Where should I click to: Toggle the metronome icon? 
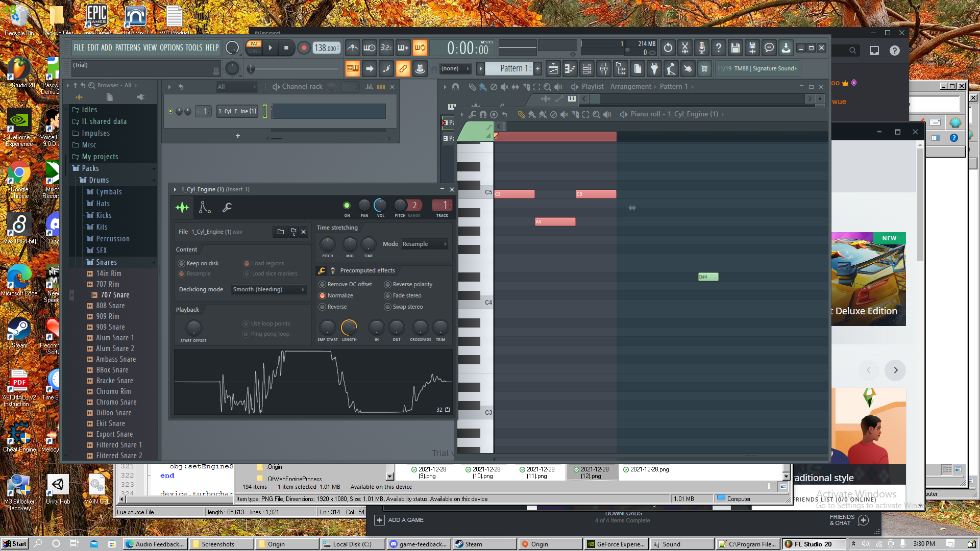point(353,48)
